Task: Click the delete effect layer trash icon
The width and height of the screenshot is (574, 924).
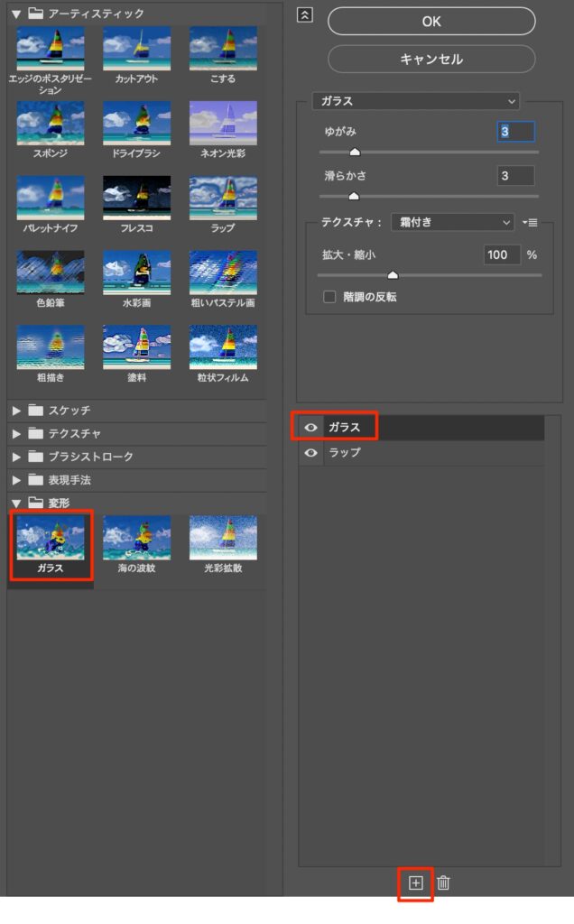Action: click(443, 883)
